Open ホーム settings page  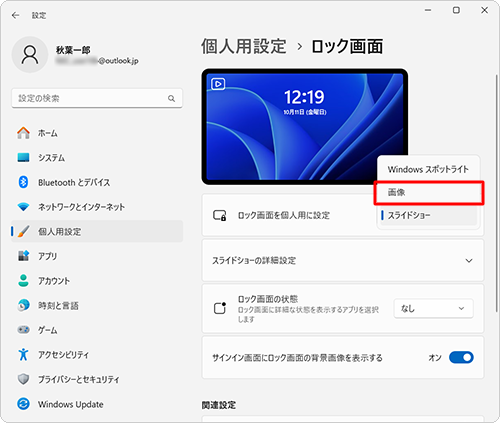click(97, 133)
